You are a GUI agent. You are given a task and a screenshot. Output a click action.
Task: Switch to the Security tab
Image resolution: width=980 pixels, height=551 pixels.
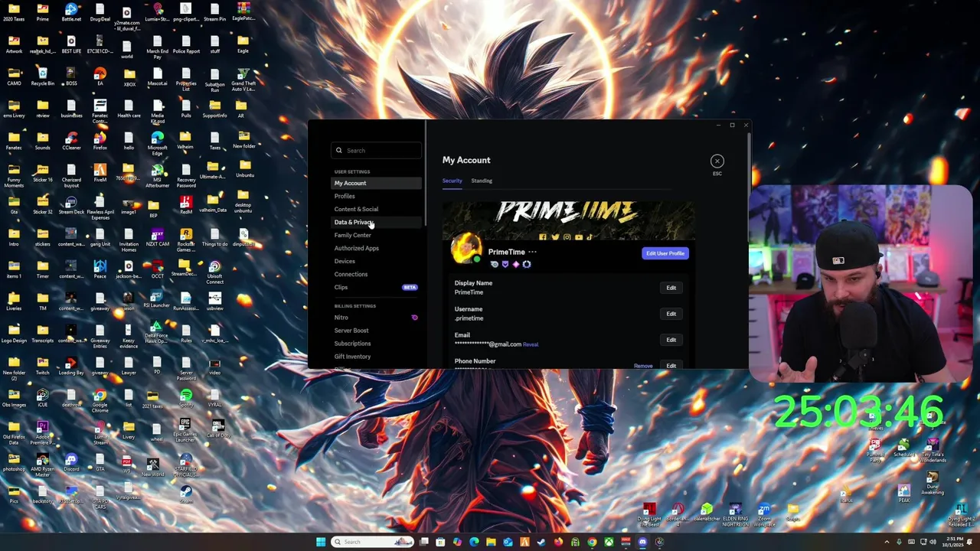[452, 181]
